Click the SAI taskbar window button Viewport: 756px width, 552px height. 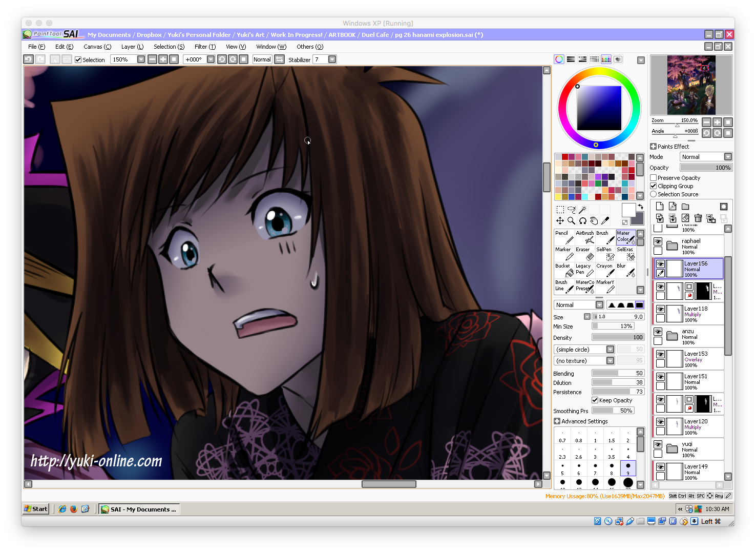[x=139, y=509]
